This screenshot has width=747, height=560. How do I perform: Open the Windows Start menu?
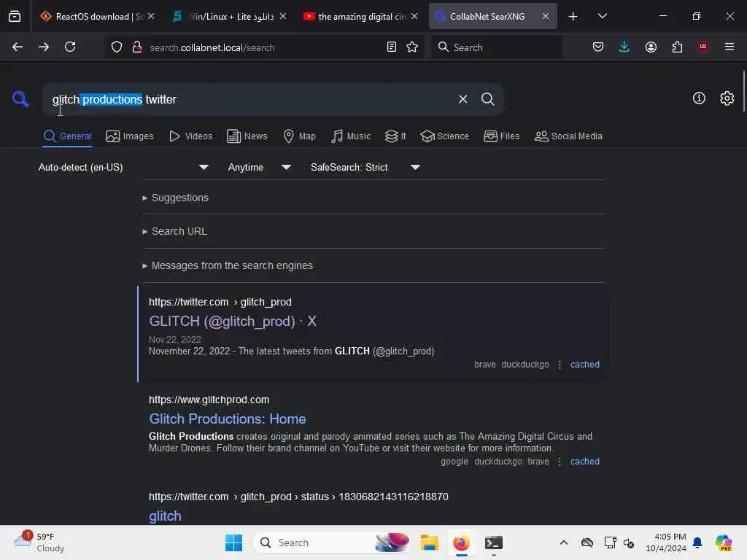233,542
